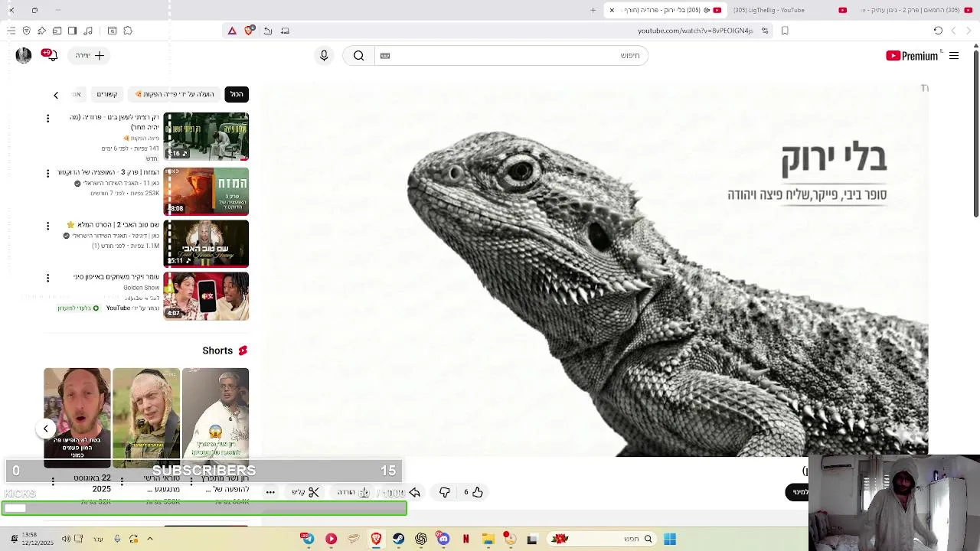Open ChatGPT app from the taskbar
Viewport: 980px width, 551px height.
tap(421, 539)
